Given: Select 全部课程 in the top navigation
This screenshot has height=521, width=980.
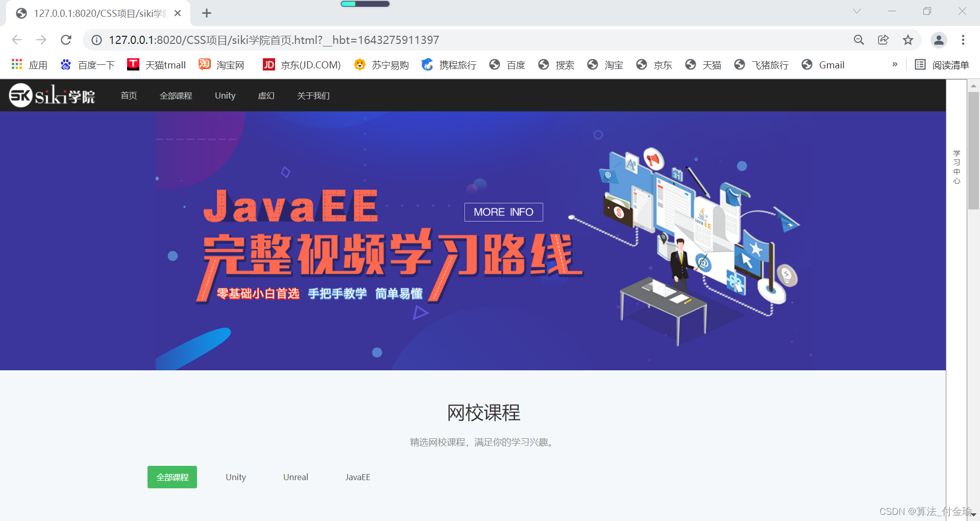Looking at the screenshot, I should click(176, 95).
